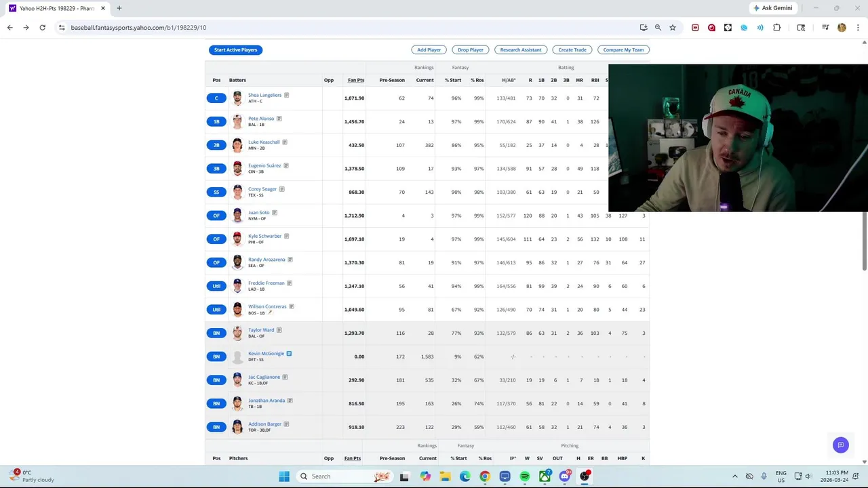Open player note icon for Shea Langeliers

[x=286, y=95]
